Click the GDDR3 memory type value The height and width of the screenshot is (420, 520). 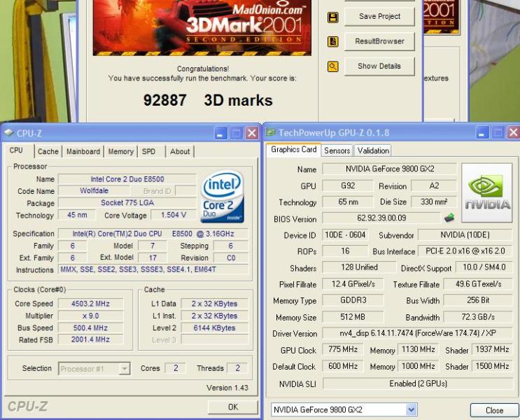[353, 300]
